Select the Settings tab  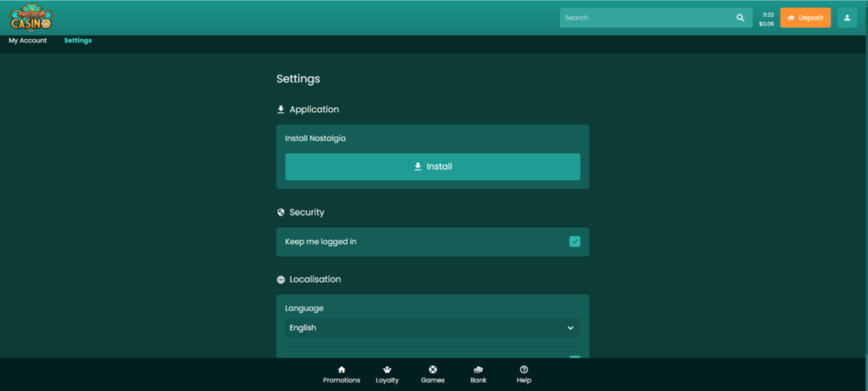[x=78, y=41]
